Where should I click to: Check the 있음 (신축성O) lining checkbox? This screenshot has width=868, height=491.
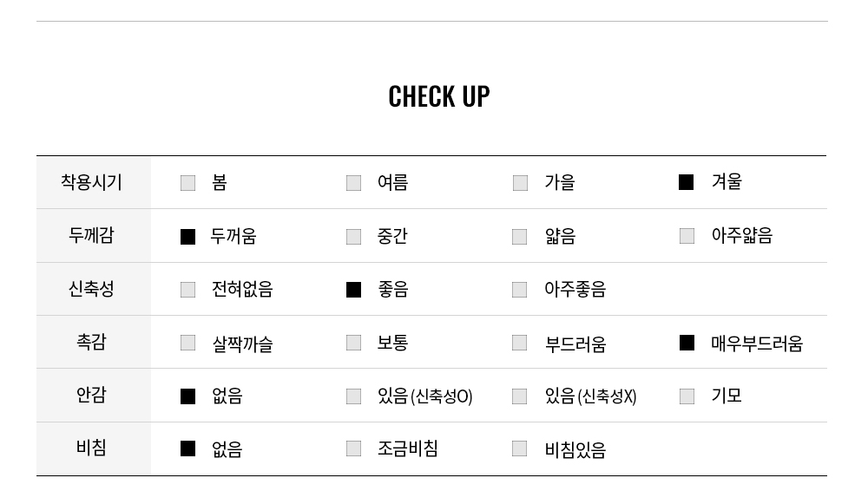[353, 396]
